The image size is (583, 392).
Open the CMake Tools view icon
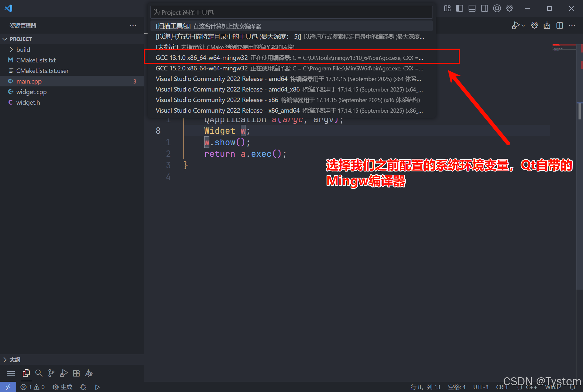(x=89, y=373)
